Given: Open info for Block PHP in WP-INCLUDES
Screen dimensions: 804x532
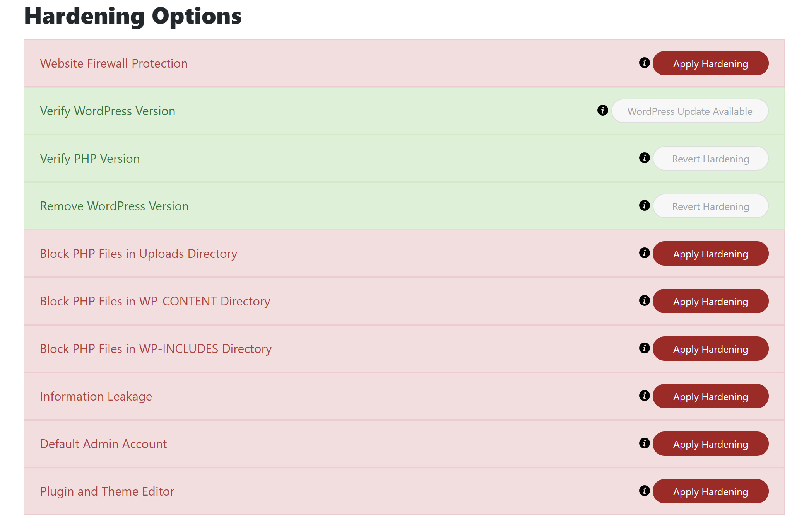Looking at the screenshot, I should coord(643,348).
